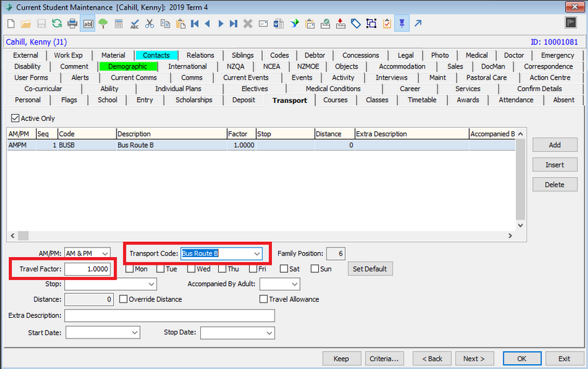Open the Transport Code dropdown

point(257,254)
